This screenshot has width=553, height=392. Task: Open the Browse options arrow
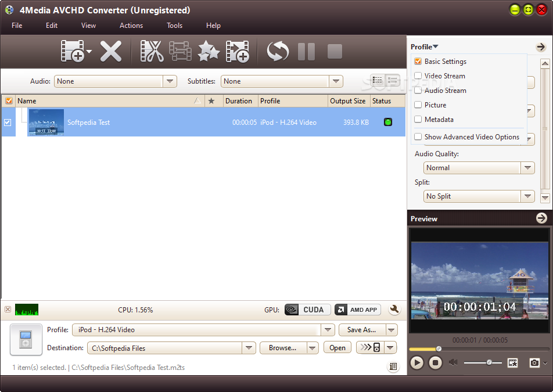click(313, 348)
